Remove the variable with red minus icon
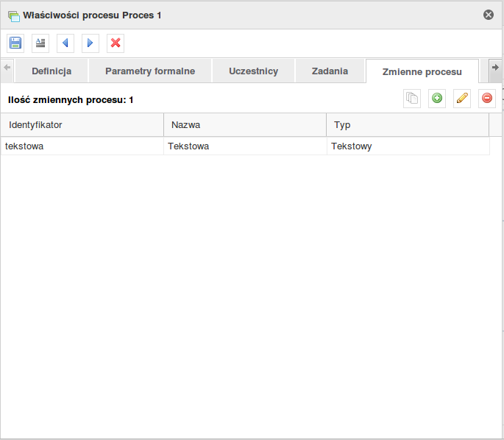This screenshot has width=504, height=440. click(487, 99)
